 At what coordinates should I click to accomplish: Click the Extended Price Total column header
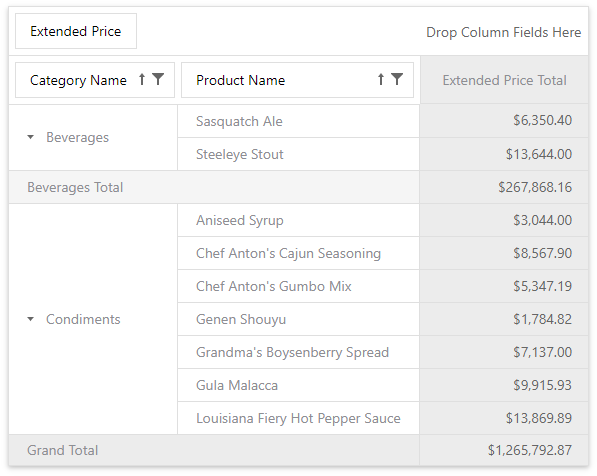[x=504, y=80]
